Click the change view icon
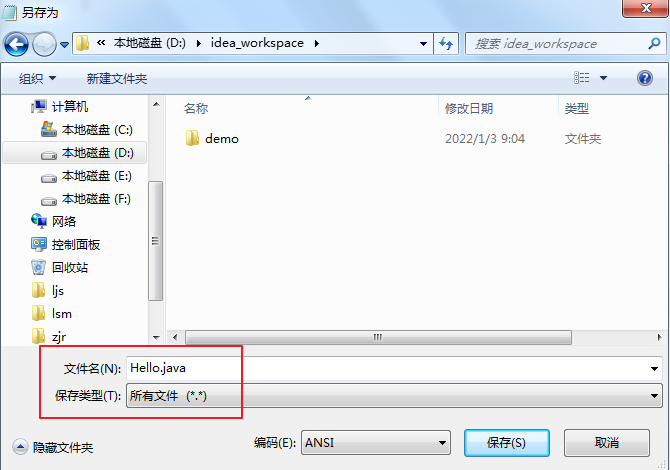670x470 pixels. click(x=581, y=78)
